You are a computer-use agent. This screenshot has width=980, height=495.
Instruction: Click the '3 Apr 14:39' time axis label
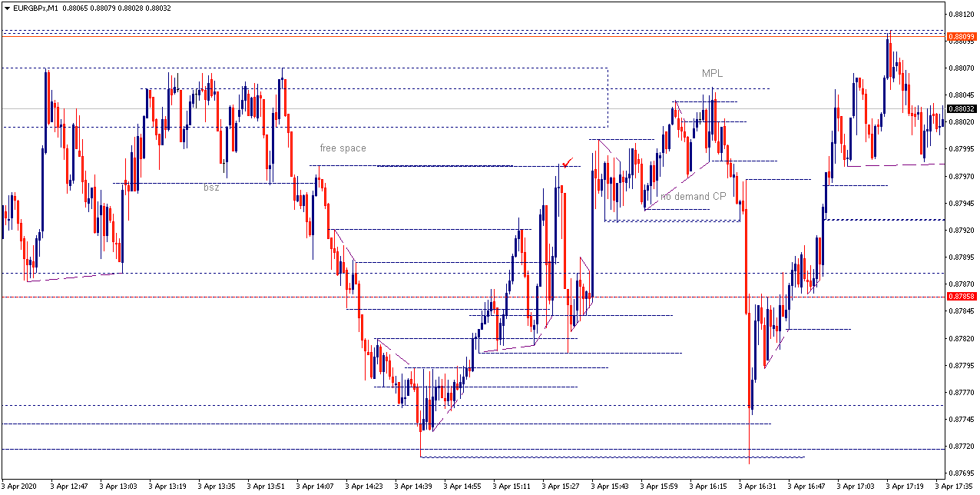[x=415, y=487]
